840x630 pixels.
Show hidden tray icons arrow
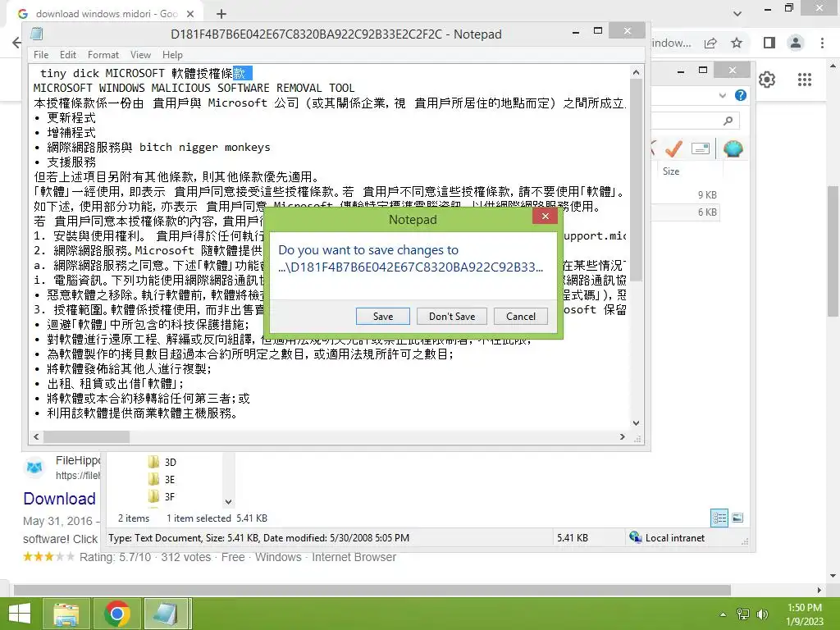point(723,614)
